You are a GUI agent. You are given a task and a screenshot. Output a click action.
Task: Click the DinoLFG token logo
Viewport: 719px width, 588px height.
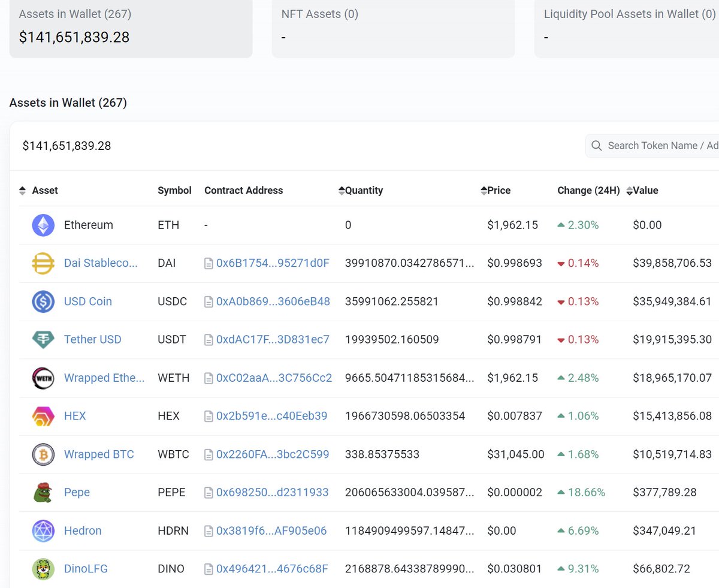[x=43, y=569]
